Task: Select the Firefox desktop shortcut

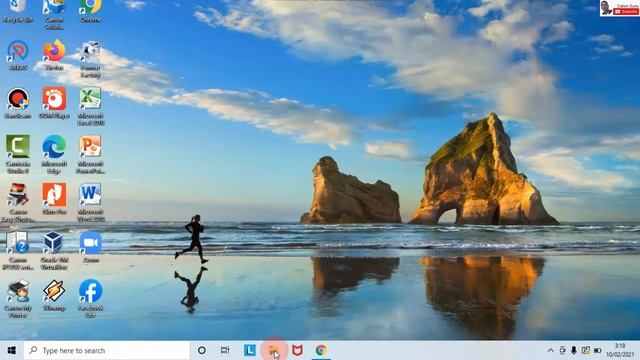Action: point(54,55)
